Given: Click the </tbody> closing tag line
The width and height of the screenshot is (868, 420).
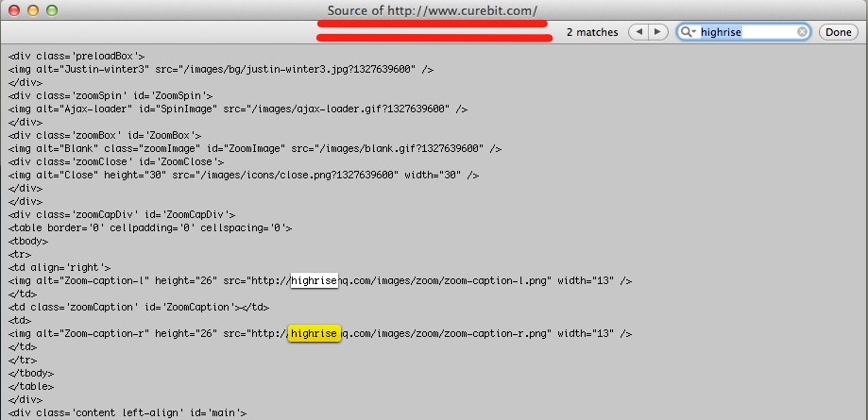Looking at the screenshot, I should (x=31, y=373).
